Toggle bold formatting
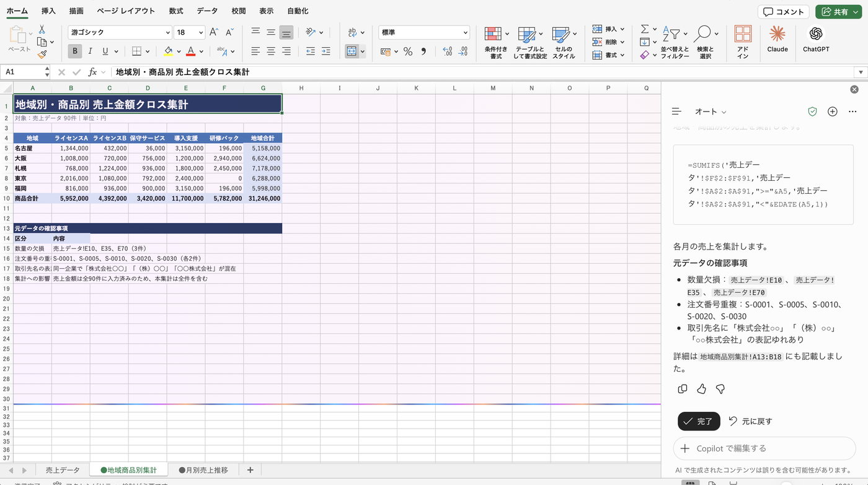This screenshot has height=485, width=868. pyautogui.click(x=75, y=51)
